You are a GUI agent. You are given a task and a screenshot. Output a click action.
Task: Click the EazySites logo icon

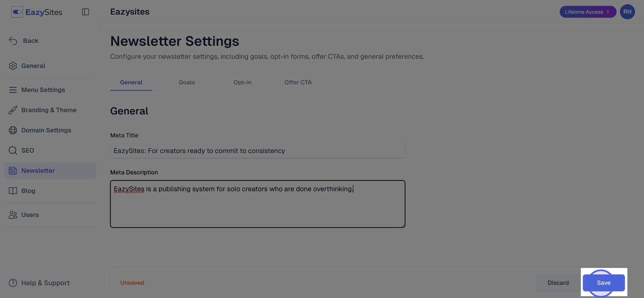17,12
